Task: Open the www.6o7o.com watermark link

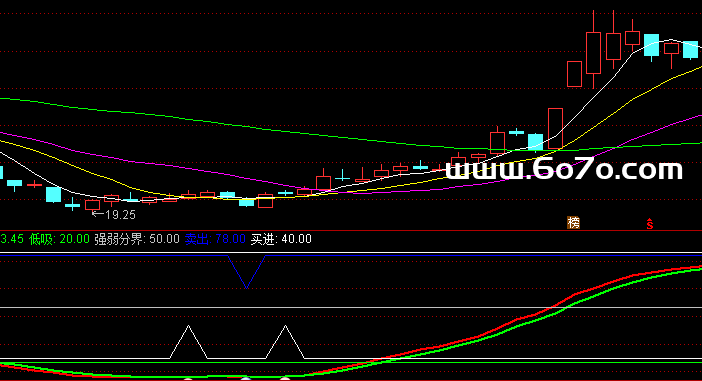Action: click(x=564, y=169)
